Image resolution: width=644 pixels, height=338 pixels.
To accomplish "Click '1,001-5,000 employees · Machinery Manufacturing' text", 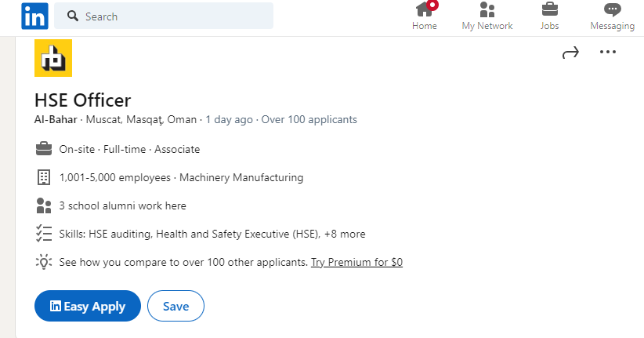I will [x=181, y=178].
